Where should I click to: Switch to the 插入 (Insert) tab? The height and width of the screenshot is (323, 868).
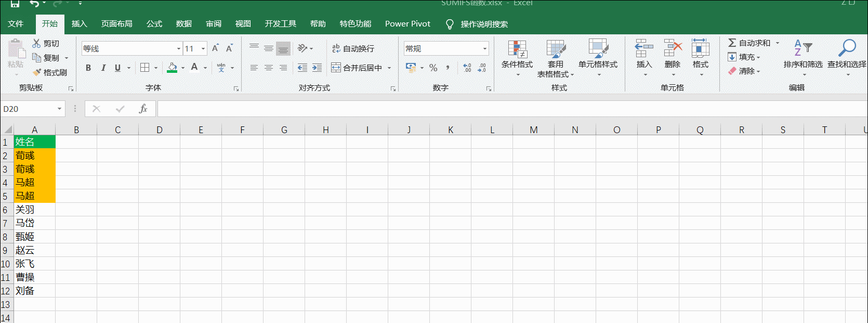click(79, 24)
